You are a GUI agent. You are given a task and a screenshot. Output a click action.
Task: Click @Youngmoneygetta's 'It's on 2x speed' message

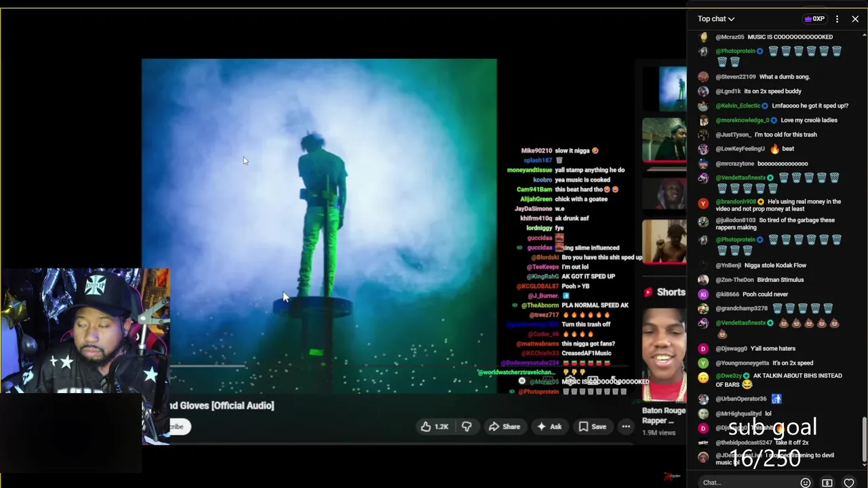click(793, 363)
